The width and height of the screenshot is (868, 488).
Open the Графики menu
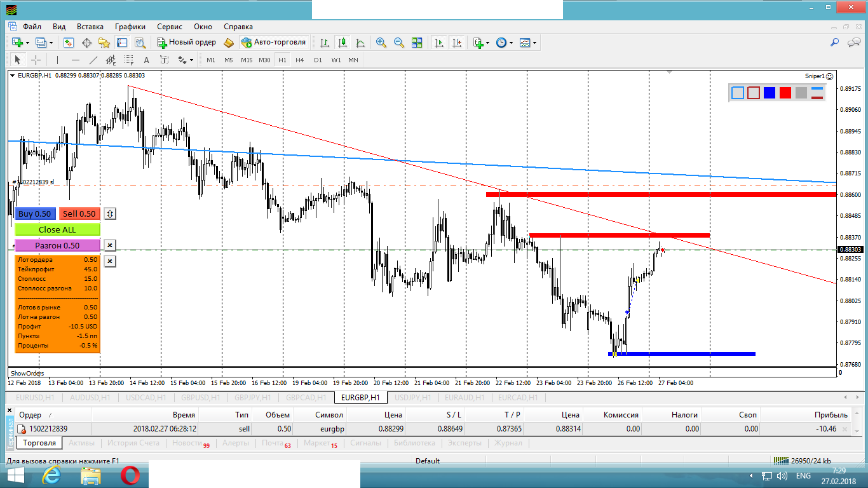(x=130, y=27)
